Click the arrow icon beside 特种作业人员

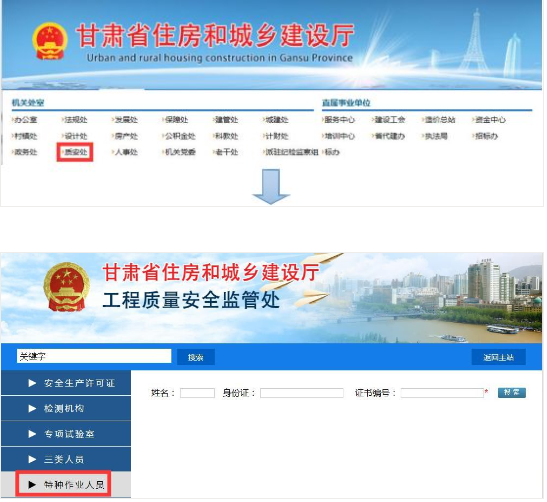[x=32, y=485]
